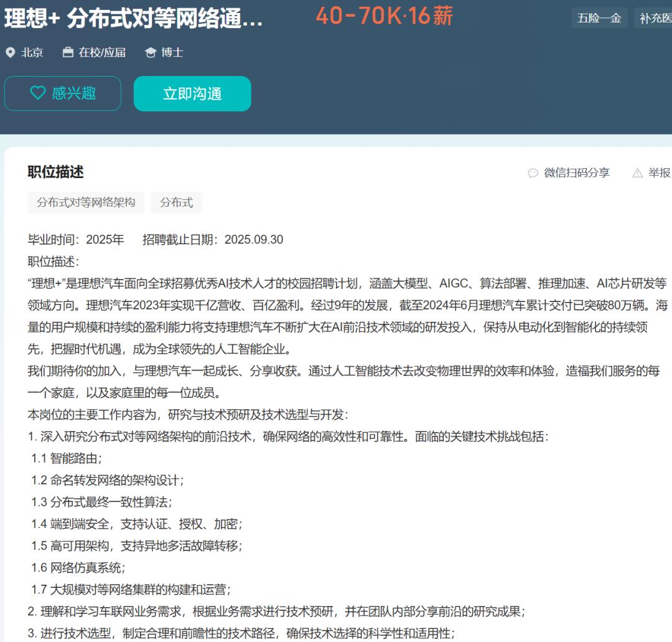
Task: Click the 博士 degree text
Action: point(172,52)
